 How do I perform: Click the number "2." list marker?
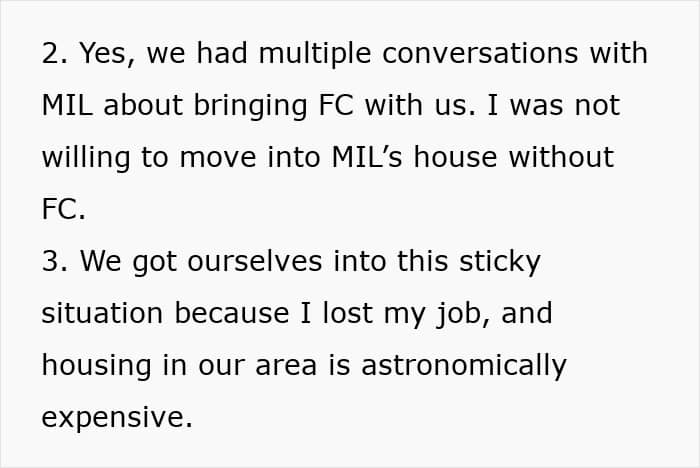point(53,54)
